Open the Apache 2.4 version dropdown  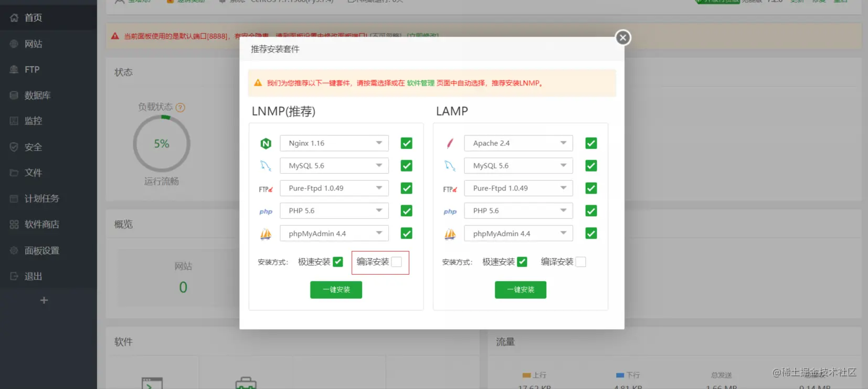(x=518, y=143)
